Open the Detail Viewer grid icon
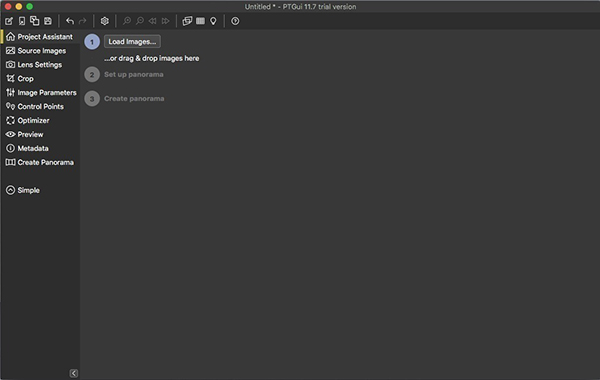The width and height of the screenshot is (600, 380). 201,21
